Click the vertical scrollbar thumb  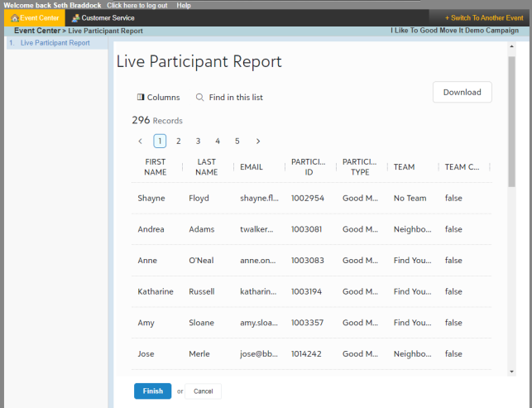pos(511,122)
